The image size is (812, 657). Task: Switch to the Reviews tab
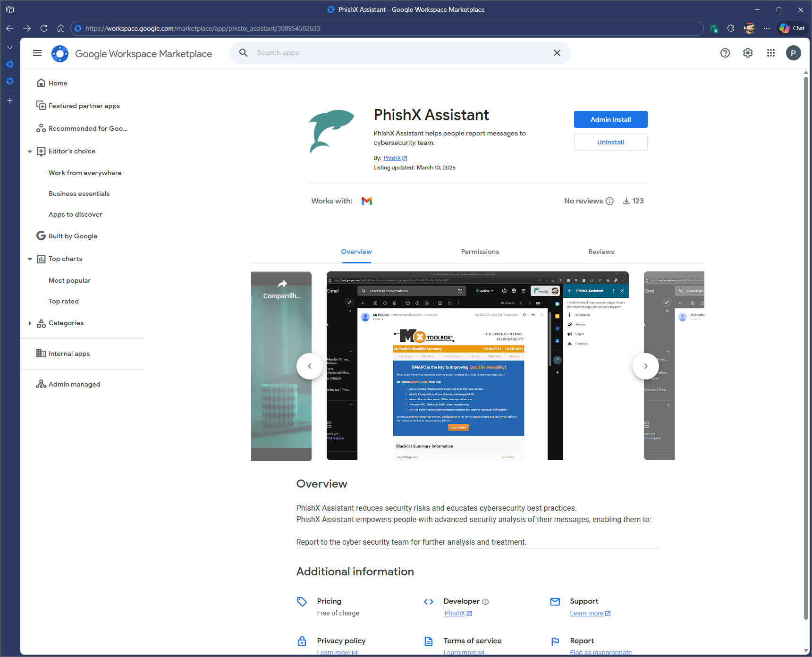[x=601, y=252]
